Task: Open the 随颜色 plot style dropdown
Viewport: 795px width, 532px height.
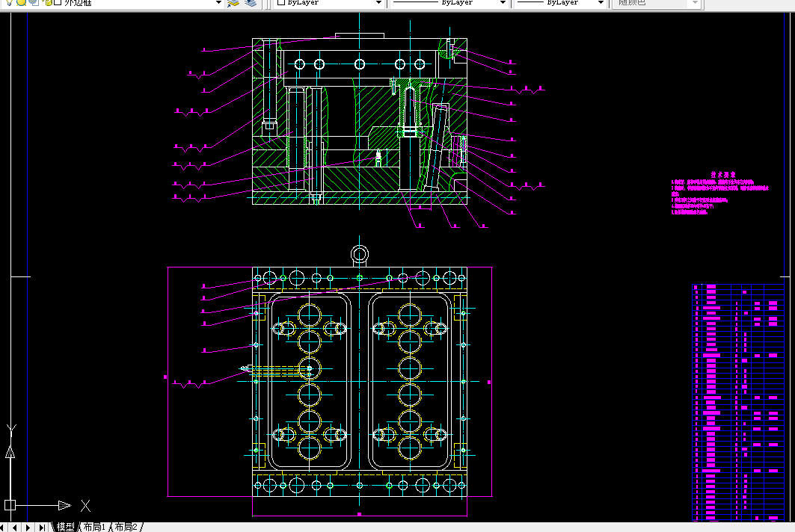Action: [x=695, y=2]
